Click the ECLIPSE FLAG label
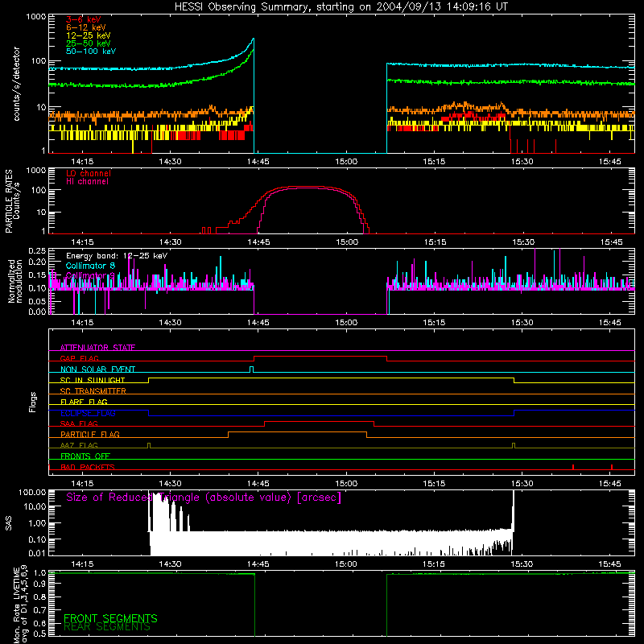This screenshot has height=644, width=644. 88,413
